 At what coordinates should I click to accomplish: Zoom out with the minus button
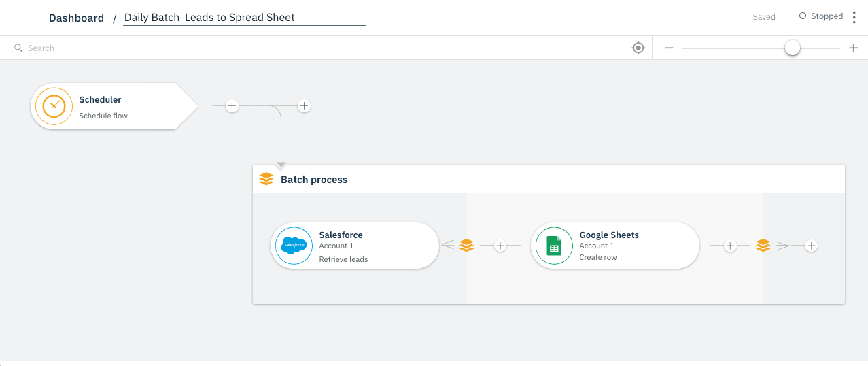[x=669, y=48]
